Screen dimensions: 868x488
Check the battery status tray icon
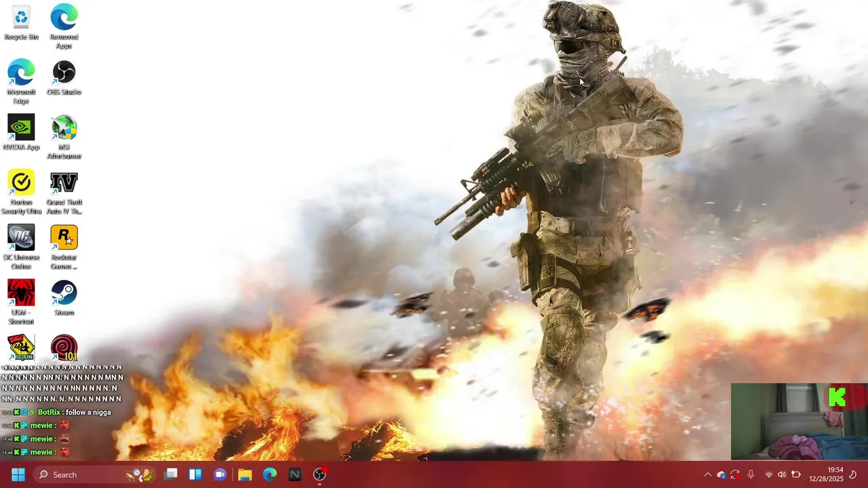point(796,474)
